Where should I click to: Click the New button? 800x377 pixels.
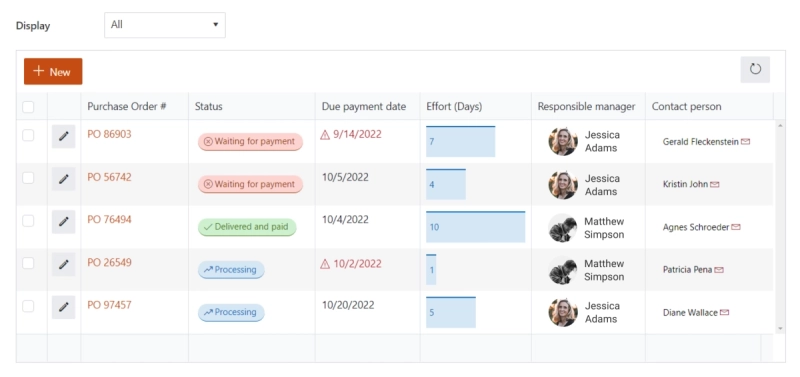point(53,71)
